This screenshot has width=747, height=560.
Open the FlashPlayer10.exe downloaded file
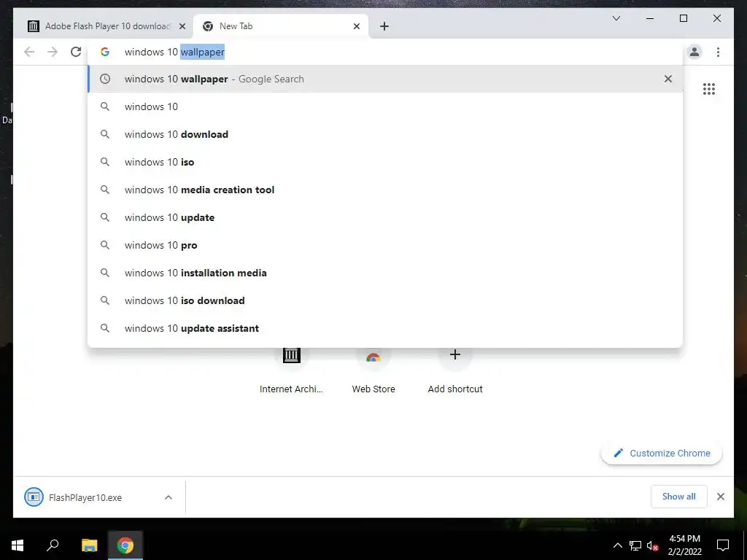[x=85, y=497]
